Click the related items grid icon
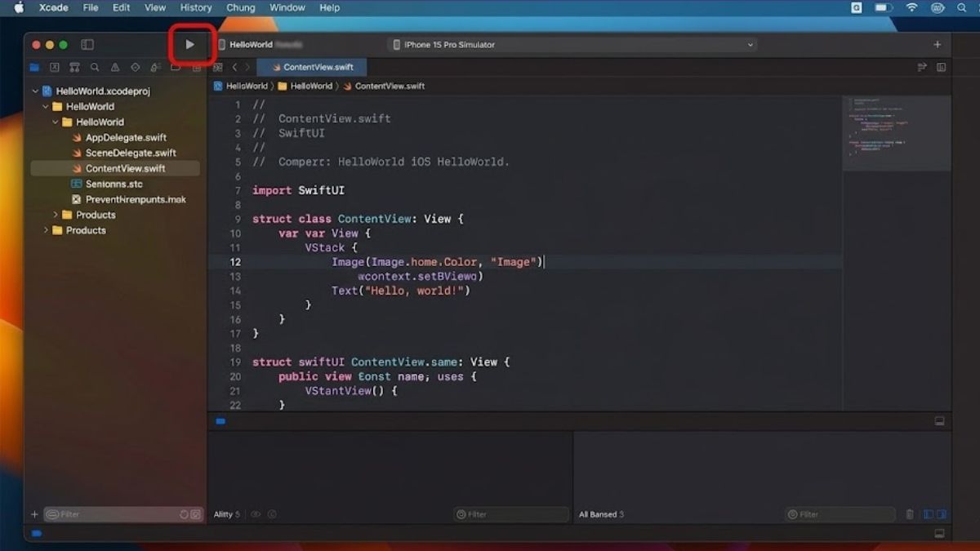980x551 pixels. coord(218,68)
